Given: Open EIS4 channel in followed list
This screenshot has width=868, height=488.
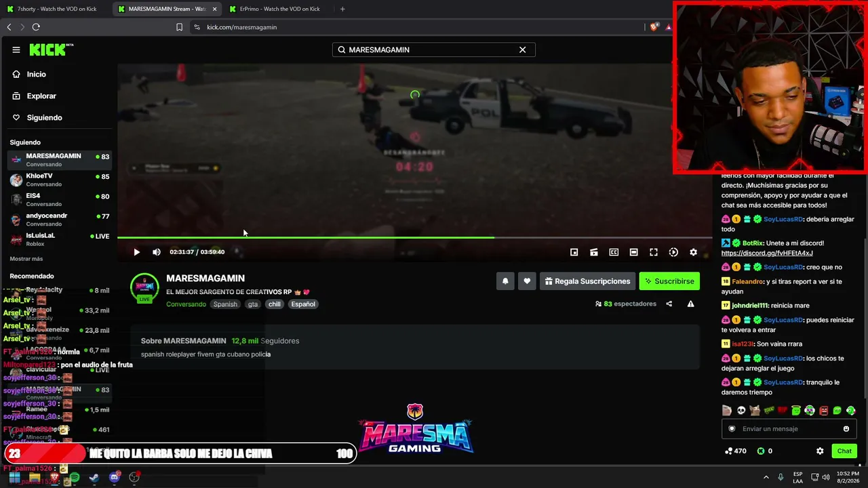Looking at the screenshot, I should pos(60,199).
